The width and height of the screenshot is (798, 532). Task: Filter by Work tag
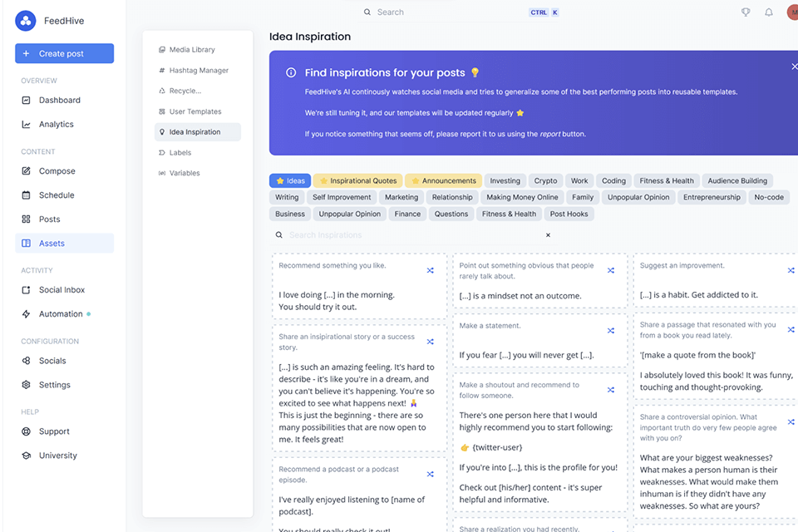579,180
